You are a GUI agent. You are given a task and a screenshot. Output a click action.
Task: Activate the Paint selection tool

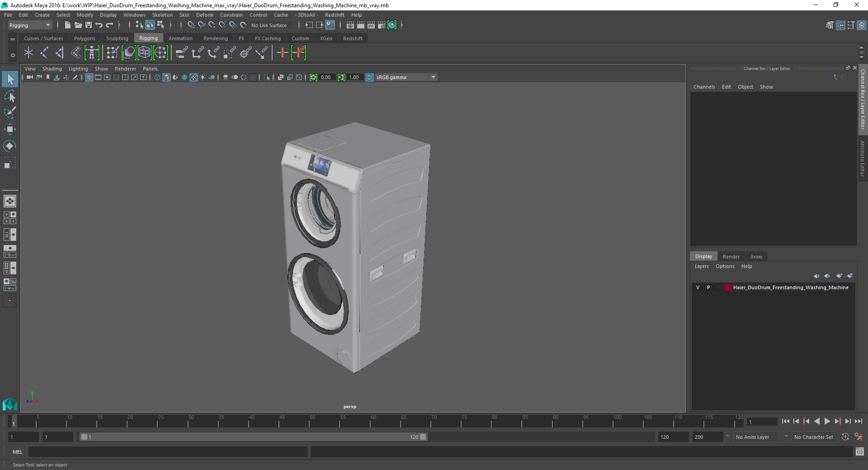(10, 113)
